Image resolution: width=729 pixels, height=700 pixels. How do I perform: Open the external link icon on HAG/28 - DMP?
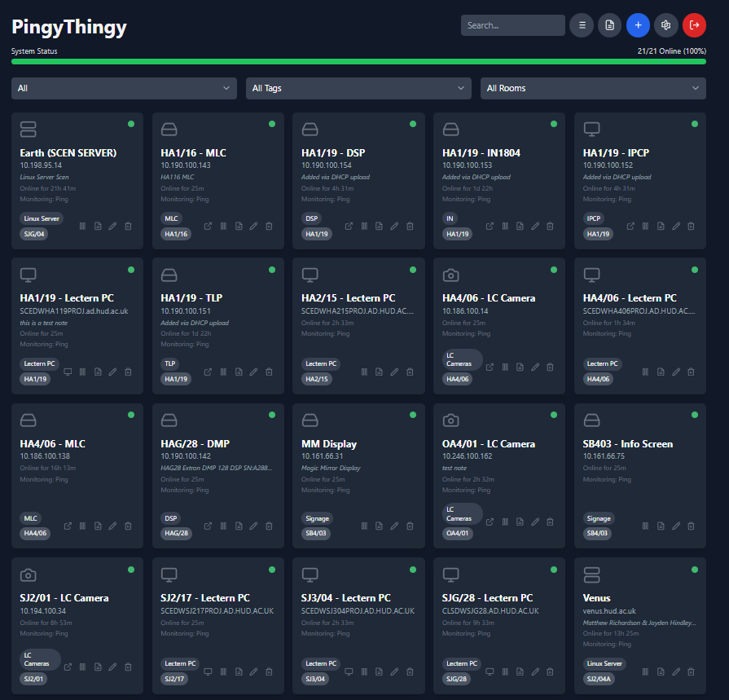coord(207,526)
